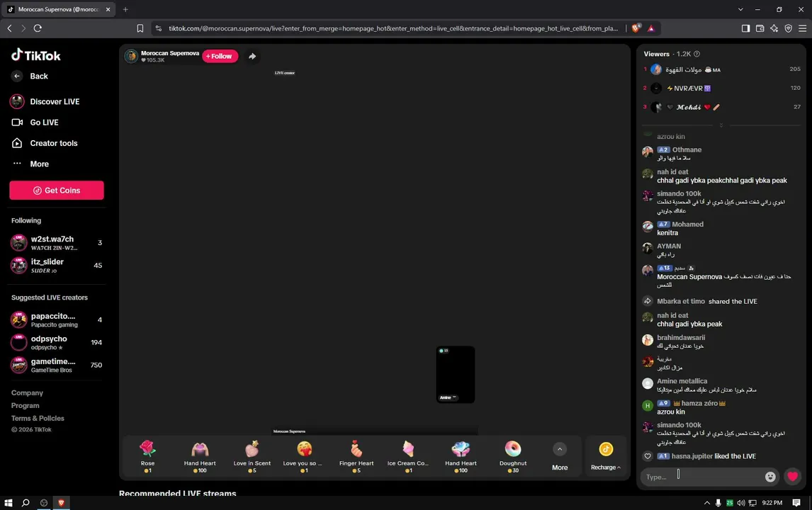Screen dimensions: 812x510
Task: Open Brave Shields icon
Action: click(x=636, y=28)
